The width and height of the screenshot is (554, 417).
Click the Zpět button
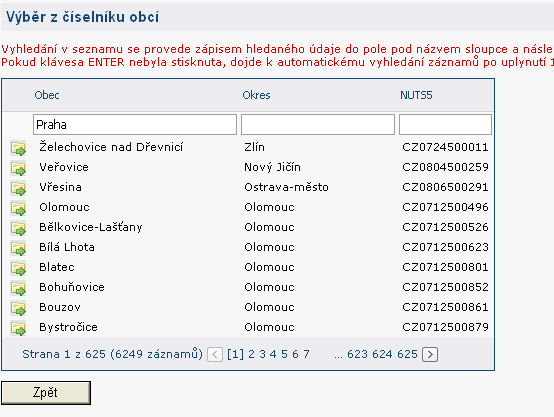pos(46,393)
